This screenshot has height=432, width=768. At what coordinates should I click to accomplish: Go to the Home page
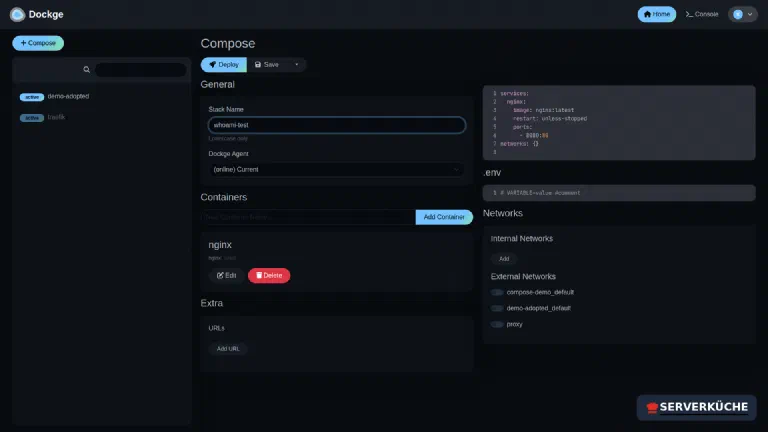point(656,14)
